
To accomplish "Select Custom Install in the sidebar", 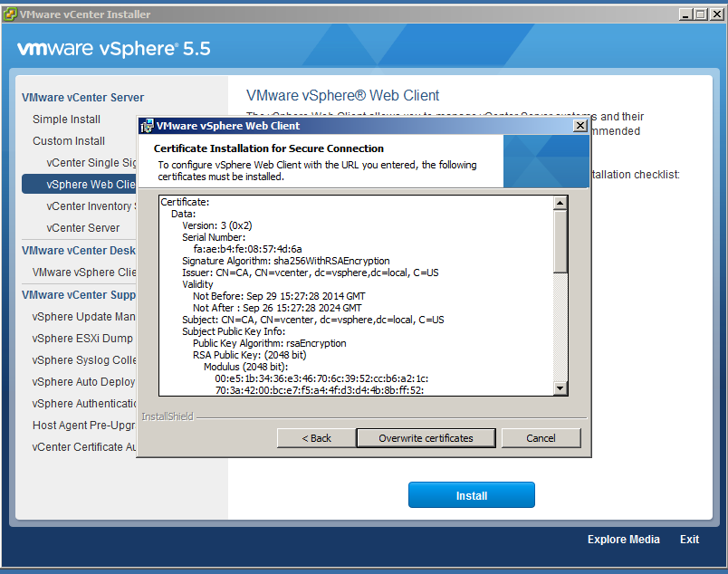I will pos(69,141).
